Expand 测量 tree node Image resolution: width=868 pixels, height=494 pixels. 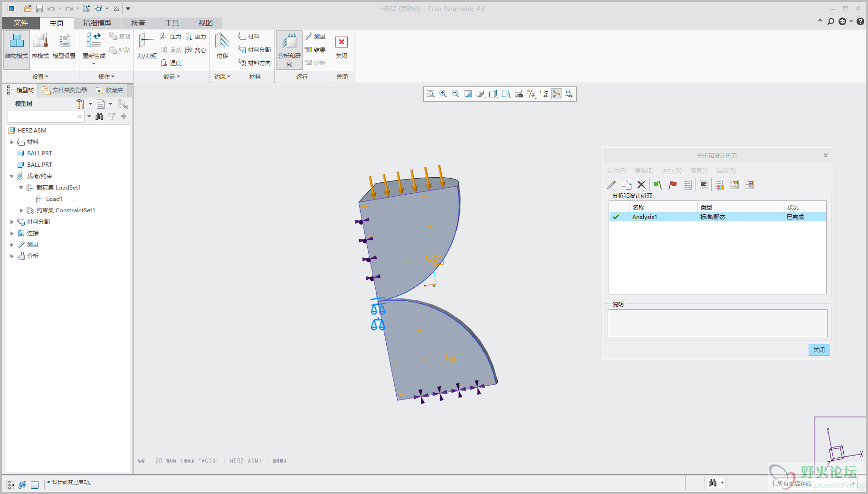pyautogui.click(x=12, y=245)
